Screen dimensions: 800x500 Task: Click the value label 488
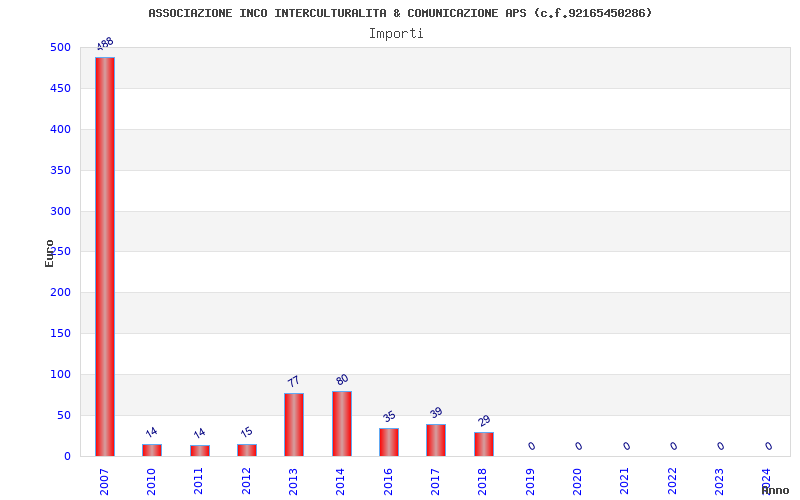(x=105, y=44)
